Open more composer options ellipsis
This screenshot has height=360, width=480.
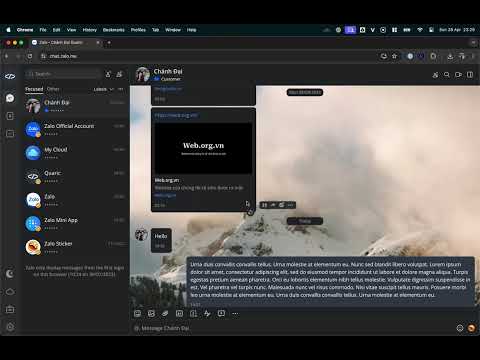click(x=235, y=313)
